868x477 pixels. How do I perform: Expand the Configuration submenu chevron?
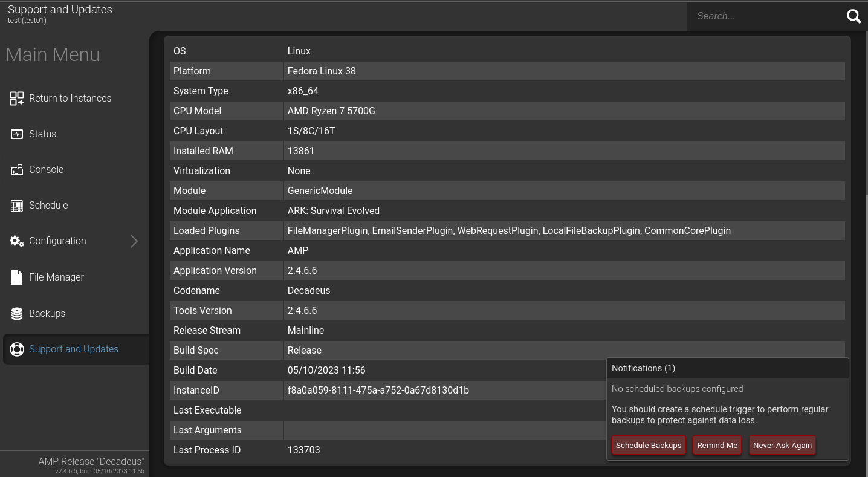pyautogui.click(x=134, y=241)
